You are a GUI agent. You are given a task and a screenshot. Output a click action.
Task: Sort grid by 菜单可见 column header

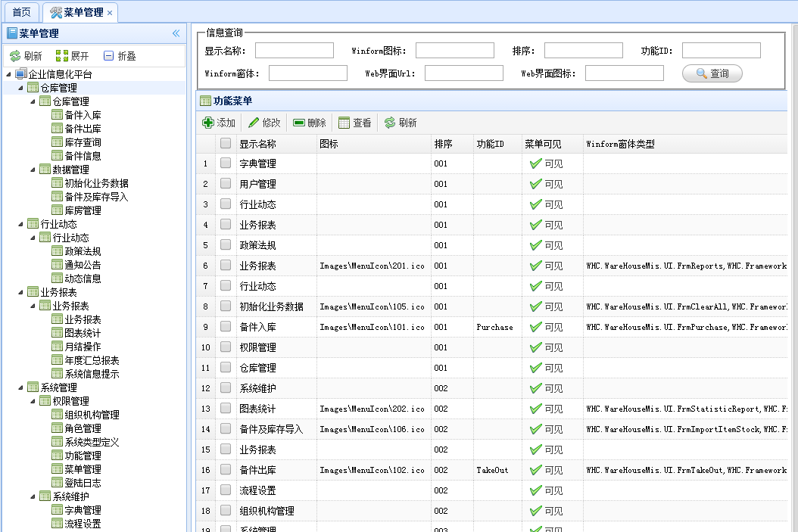pos(552,144)
